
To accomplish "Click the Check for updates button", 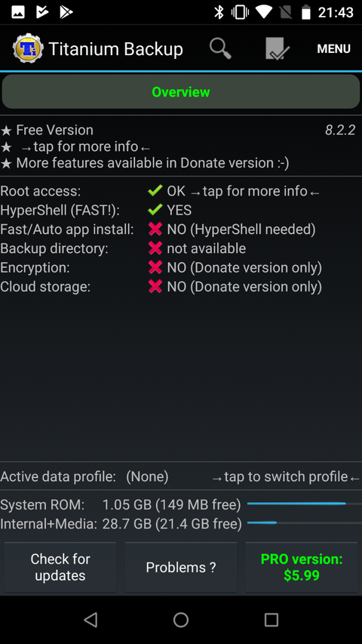I will pos(60,567).
